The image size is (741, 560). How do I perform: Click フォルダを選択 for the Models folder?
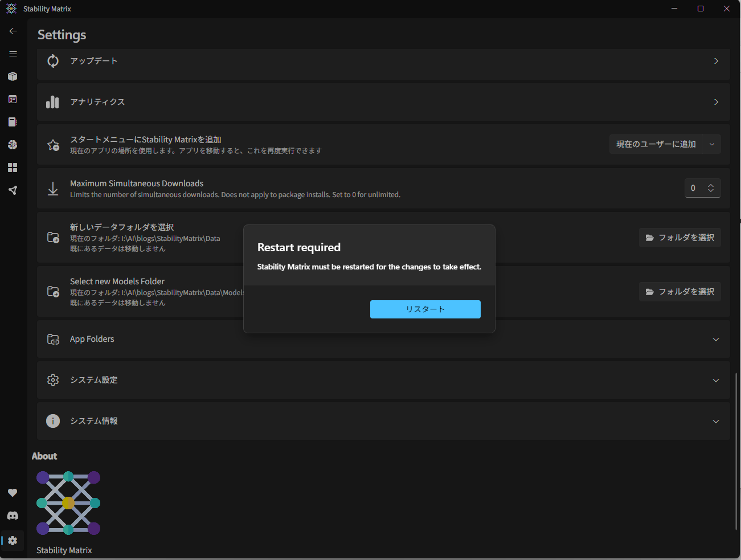point(680,292)
